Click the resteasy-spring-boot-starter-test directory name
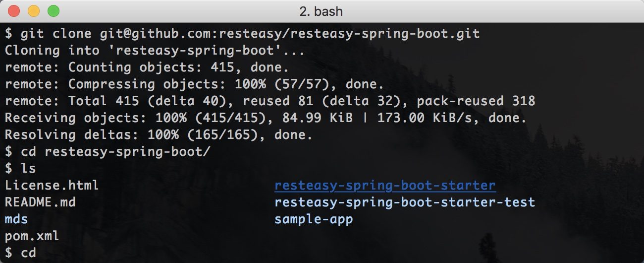 (x=405, y=202)
